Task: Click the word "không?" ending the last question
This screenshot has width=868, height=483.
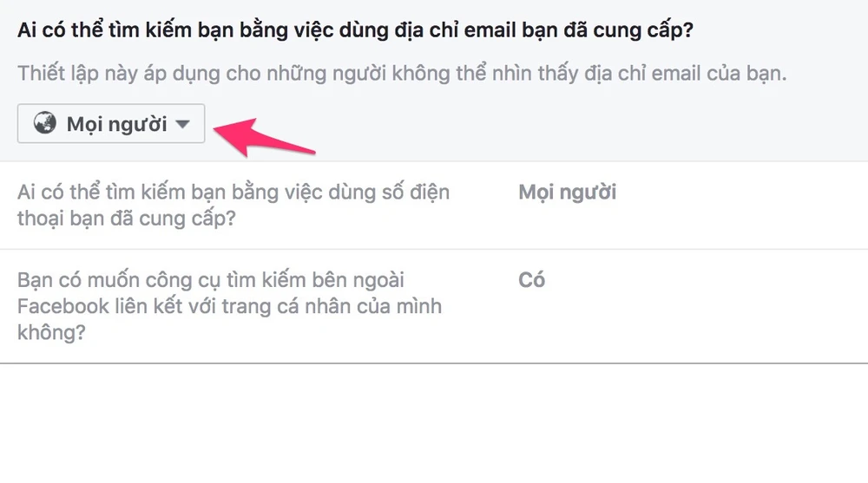Action: 51,332
